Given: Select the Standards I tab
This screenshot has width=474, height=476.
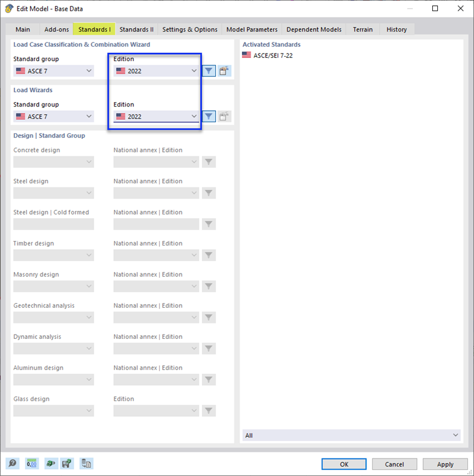Looking at the screenshot, I should coord(95,29).
